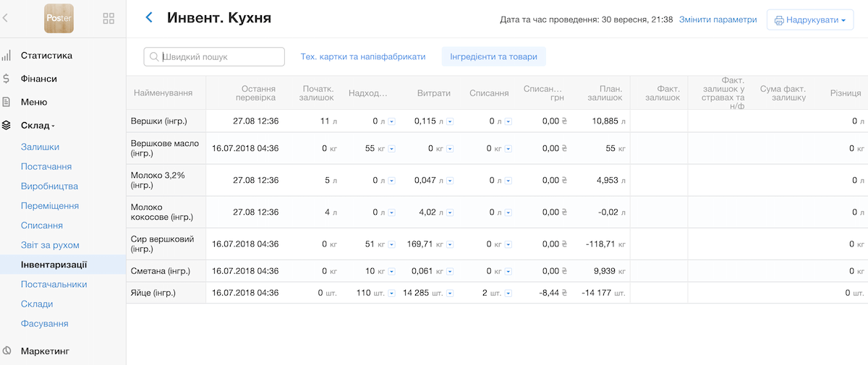Open the Надрукувати dropdown button
This screenshot has height=365, width=868.
(x=810, y=20)
